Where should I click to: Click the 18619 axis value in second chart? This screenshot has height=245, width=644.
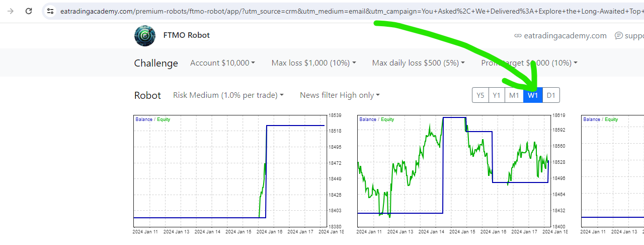[559, 115]
